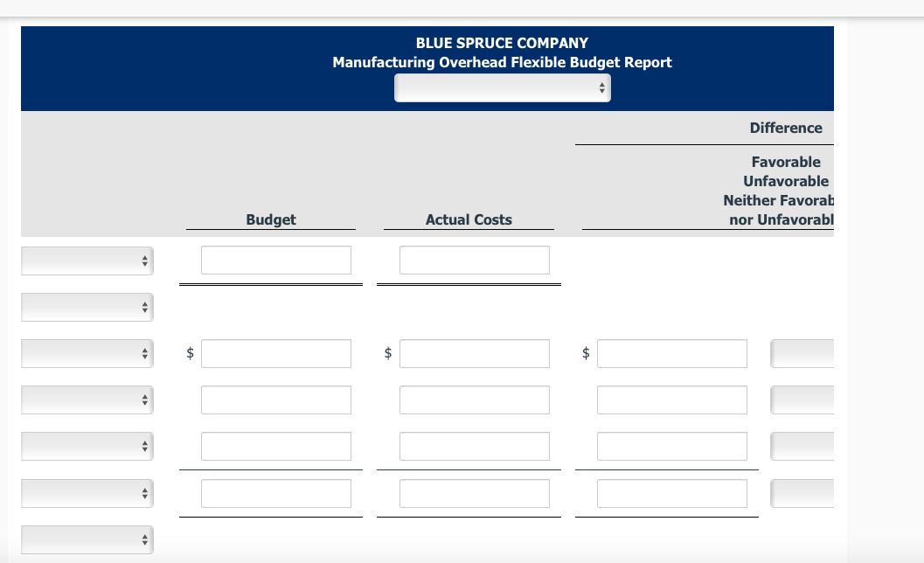This screenshot has height=563, width=924.
Task: Click the bottom Actual Costs input field
Action: click(x=475, y=492)
